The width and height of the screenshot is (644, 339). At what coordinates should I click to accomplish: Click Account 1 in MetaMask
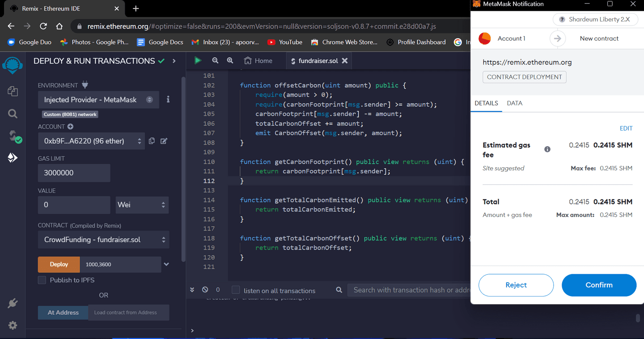[x=511, y=38]
